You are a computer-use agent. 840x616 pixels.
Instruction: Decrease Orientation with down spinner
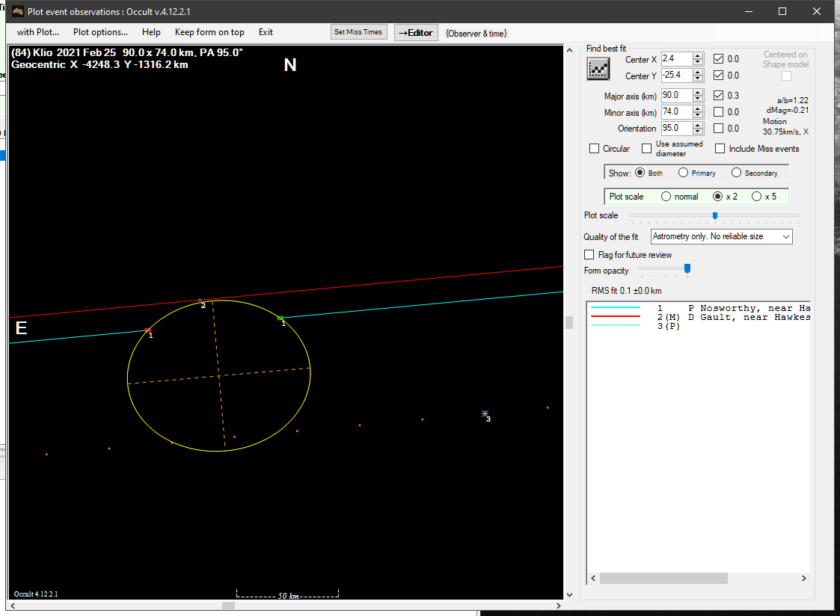click(x=697, y=132)
